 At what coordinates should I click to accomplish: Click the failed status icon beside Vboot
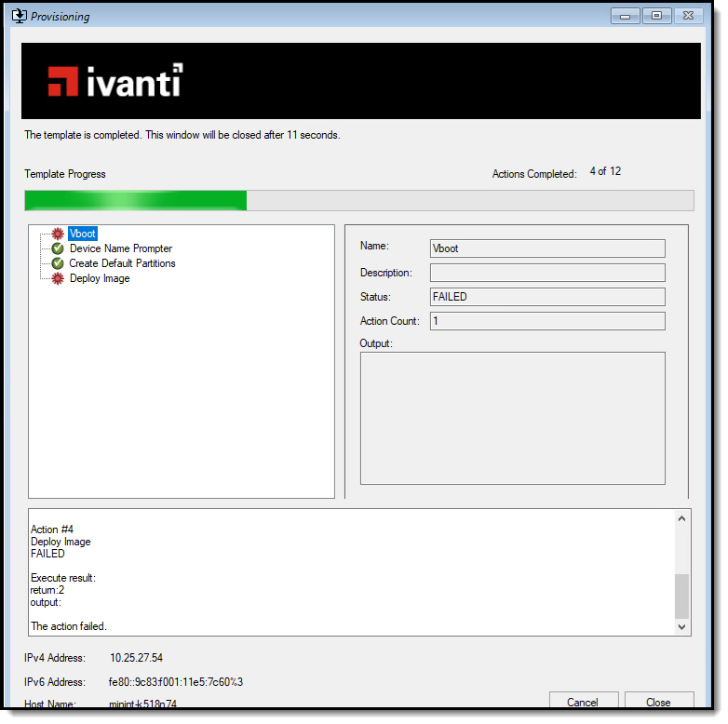pos(58,234)
